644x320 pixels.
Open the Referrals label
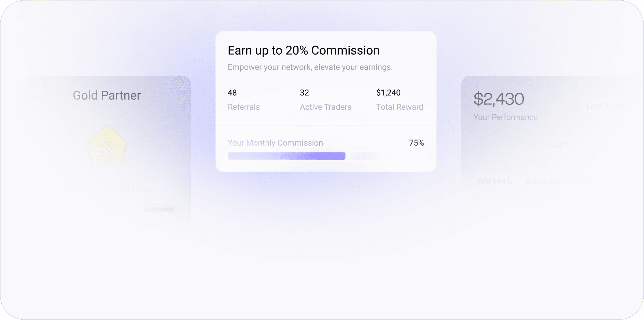244,107
